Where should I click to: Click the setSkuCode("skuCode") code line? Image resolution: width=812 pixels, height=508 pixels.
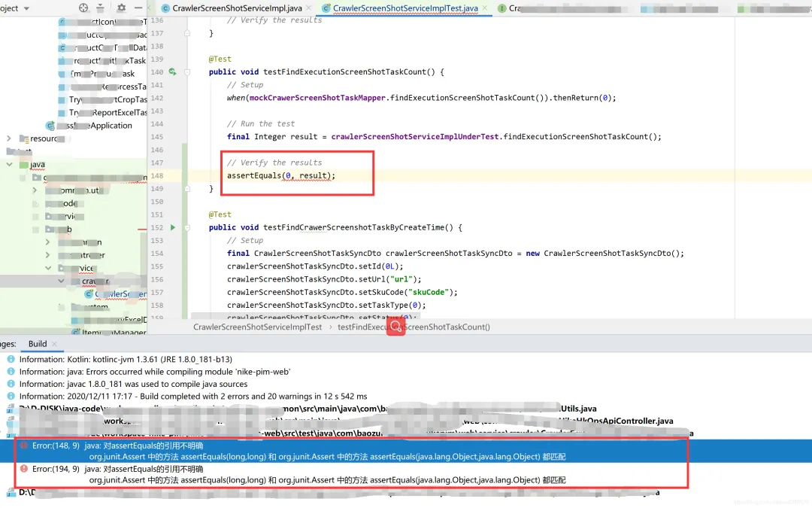pyautogui.click(x=342, y=292)
